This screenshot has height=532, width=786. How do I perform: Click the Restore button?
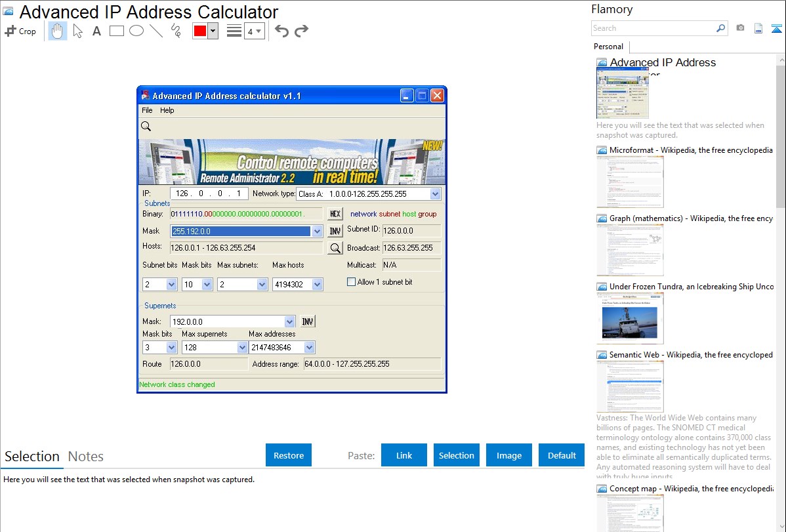(x=289, y=455)
